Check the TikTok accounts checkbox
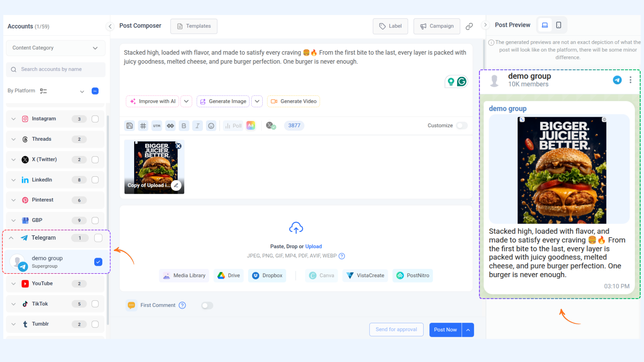644x362 pixels. 95,304
